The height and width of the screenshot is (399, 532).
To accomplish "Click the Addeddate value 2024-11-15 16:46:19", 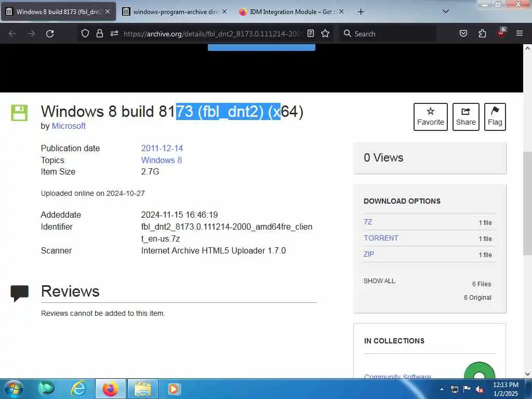I will tap(179, 215).
